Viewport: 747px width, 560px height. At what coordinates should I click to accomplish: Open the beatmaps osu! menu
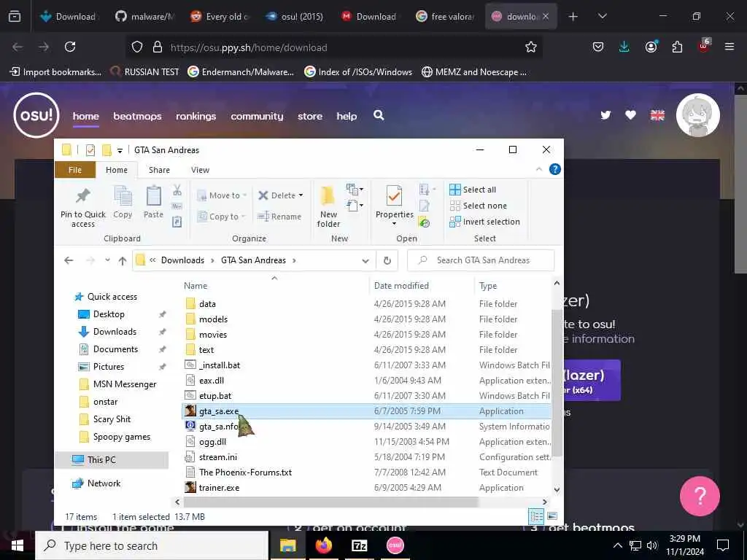[x=137, y=116]
